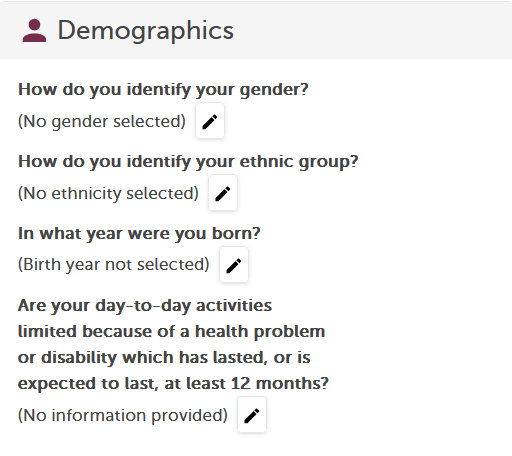Edit gender with the pencil icon
This screenshot has width=512, height=456.
click(x=210, y=121)
